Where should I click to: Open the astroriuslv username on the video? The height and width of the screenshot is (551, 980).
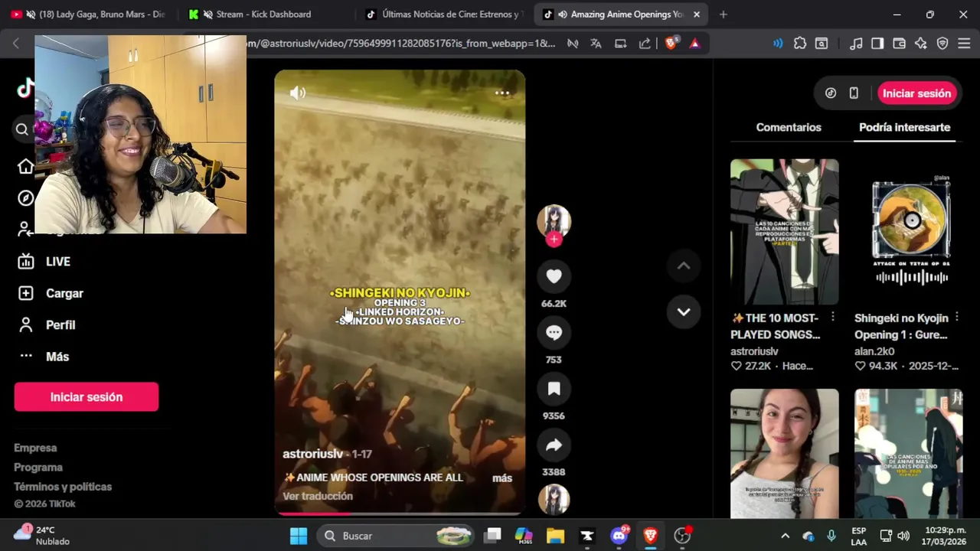click(x=312, y=454)
